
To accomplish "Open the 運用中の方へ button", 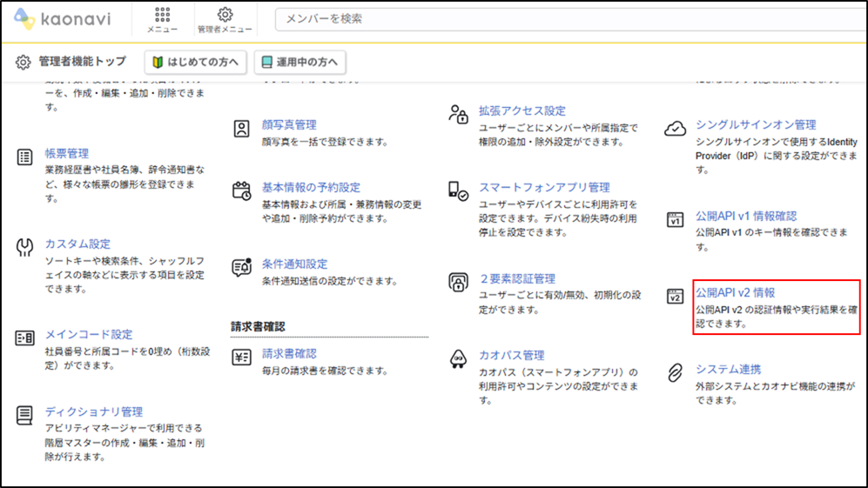I will 300,62.
